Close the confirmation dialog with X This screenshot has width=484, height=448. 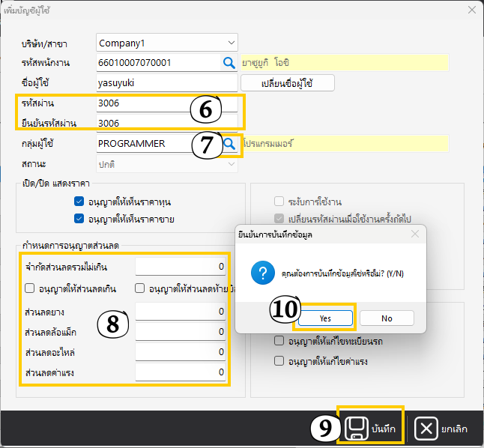tap(414, 235)
